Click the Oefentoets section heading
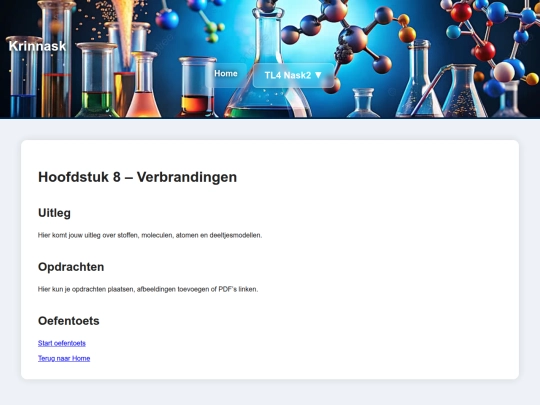540x405 pixels. point(69,321)
